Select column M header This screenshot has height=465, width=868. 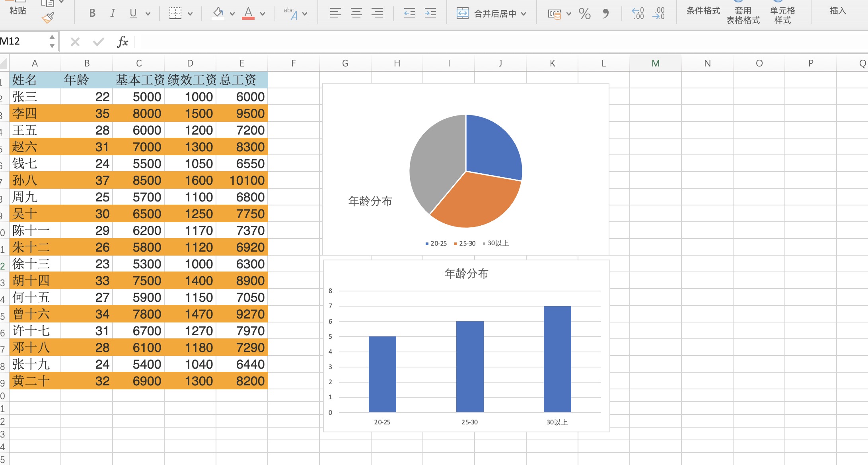tap(656, 63)
